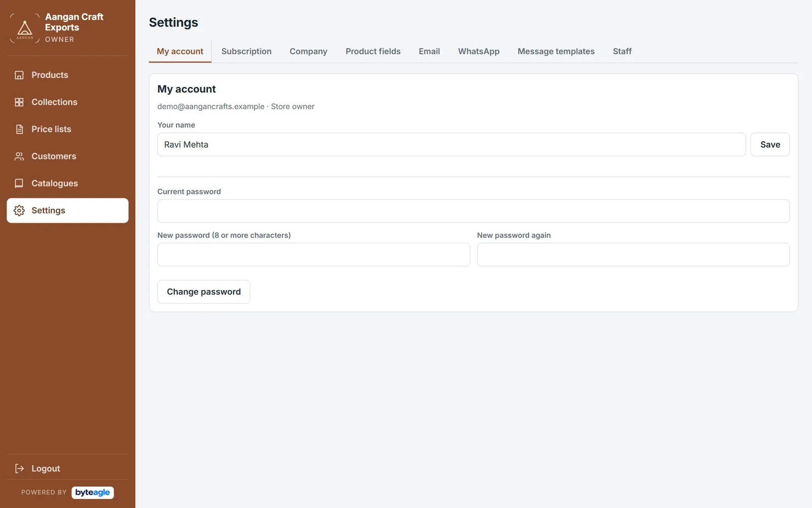
Task: Open the Message templates tab
Action: click(x=556, y=51)
